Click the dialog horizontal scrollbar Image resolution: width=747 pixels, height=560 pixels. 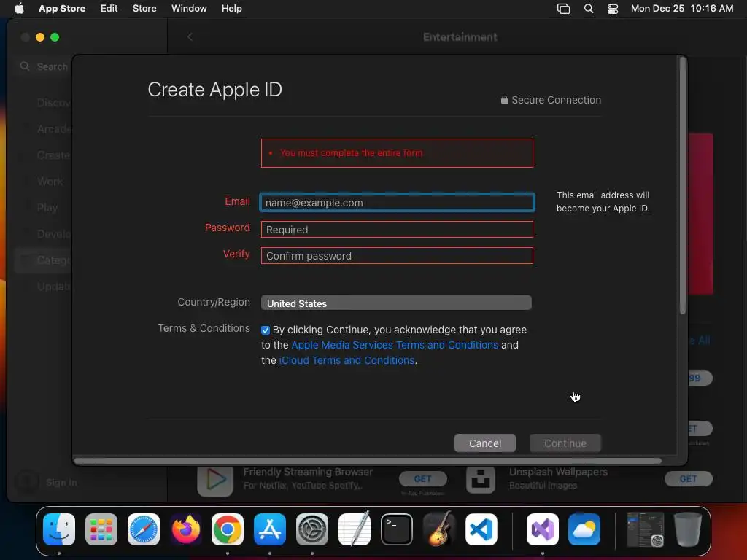pyautogui.click(x=368, y=461)
